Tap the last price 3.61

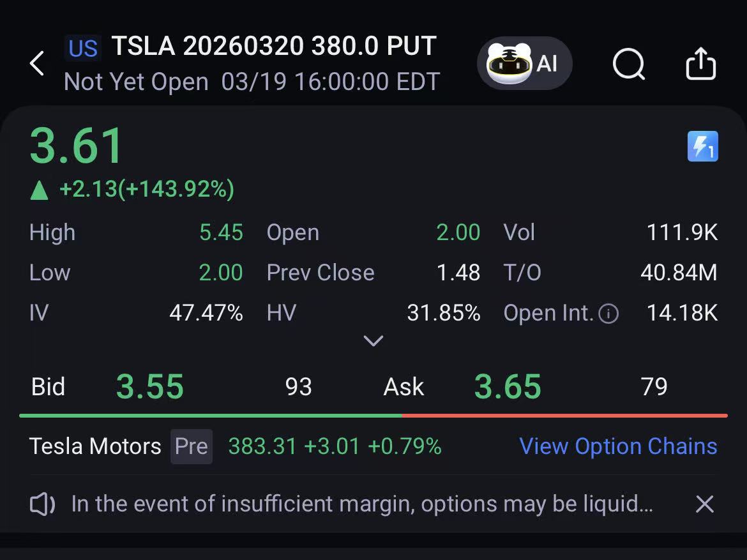tap(77, 146)
